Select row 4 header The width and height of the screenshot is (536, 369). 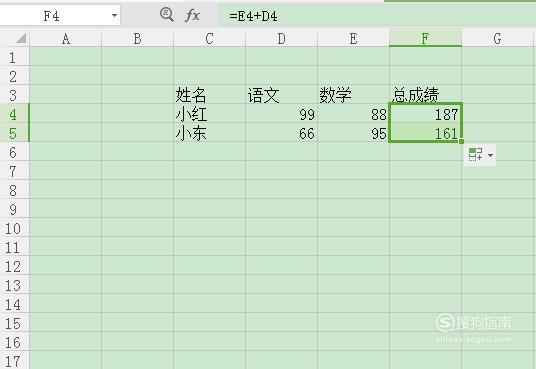click(x=14, y=114)
